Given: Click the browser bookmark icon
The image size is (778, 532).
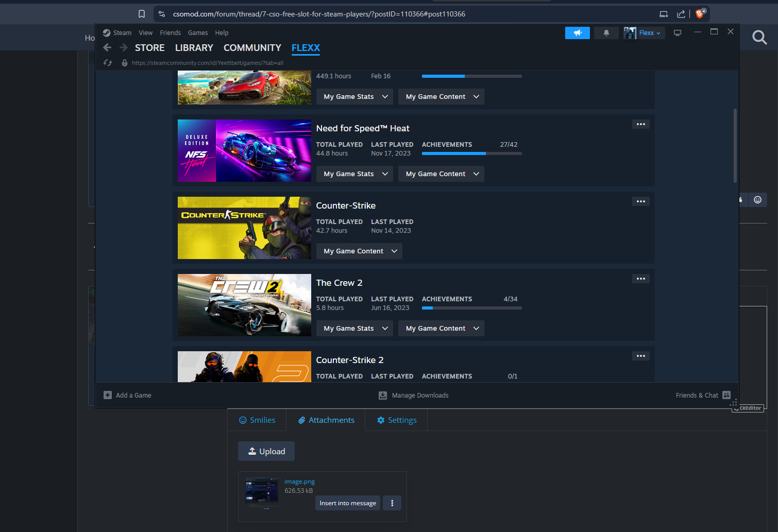Looking at the screenshot, I should point(142,14).
